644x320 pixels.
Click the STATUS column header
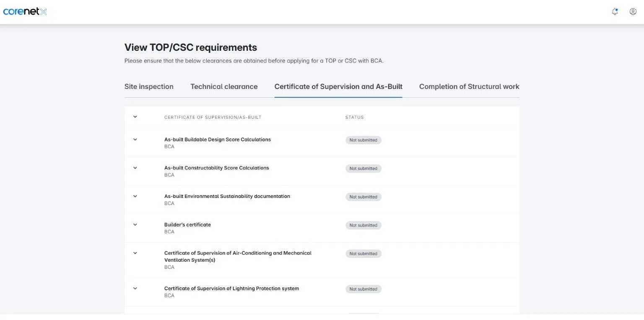354,117
